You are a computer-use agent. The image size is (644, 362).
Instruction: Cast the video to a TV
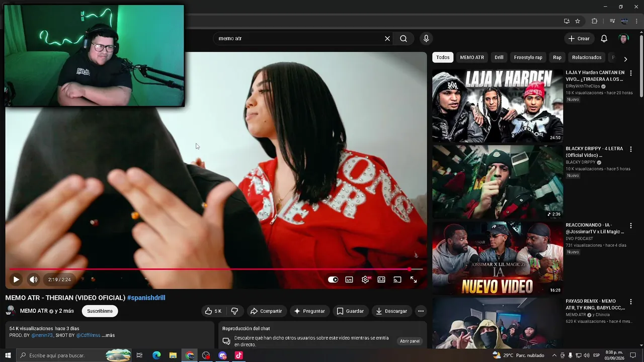[x=397, y=280]
